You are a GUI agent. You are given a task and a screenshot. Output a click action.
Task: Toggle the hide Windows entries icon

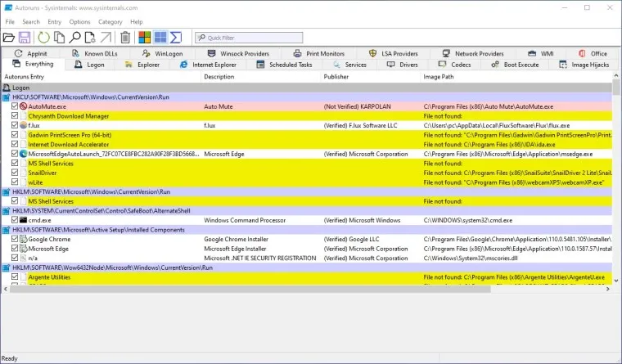tap(160, 38)
